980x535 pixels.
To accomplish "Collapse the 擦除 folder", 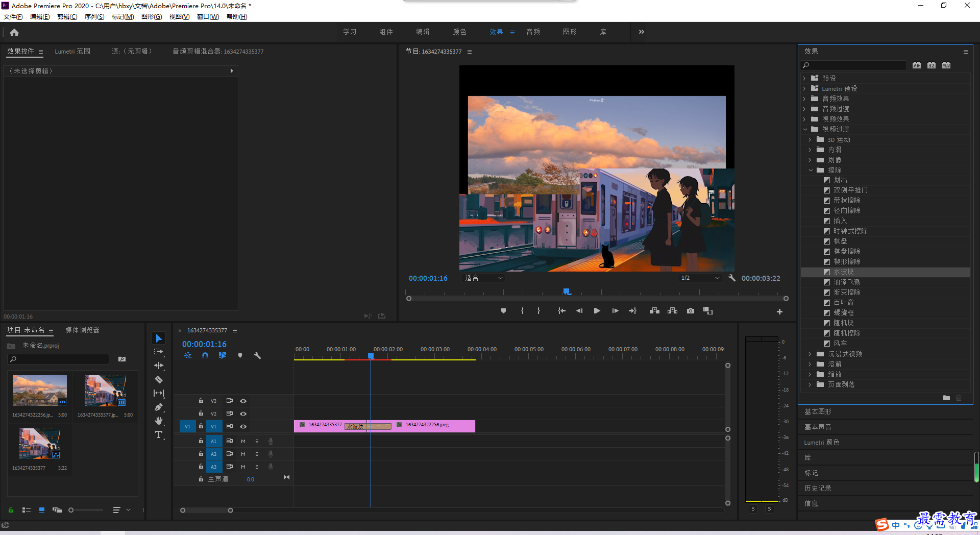I will (810, 170).
